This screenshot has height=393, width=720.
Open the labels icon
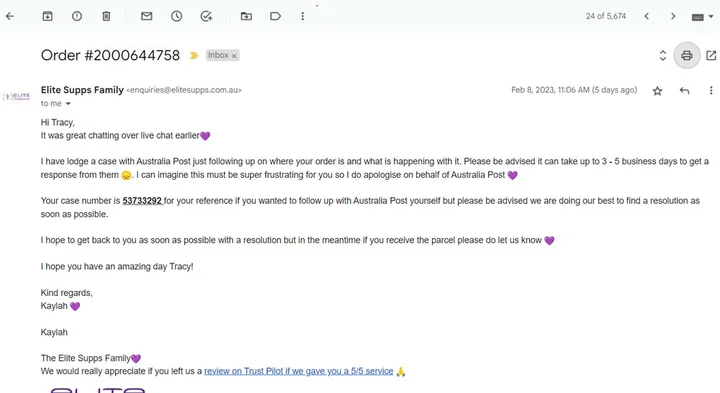275,16
